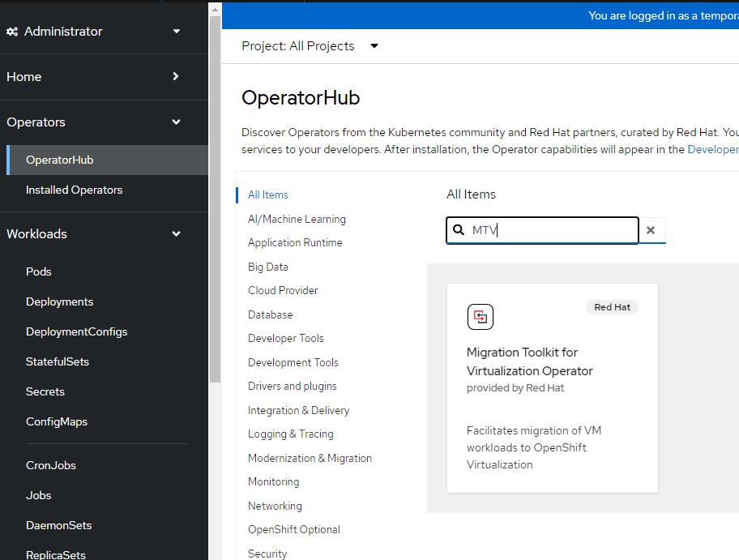Click the Administrator perspective gear icon
739x560 pixels.
pos(12,32)
